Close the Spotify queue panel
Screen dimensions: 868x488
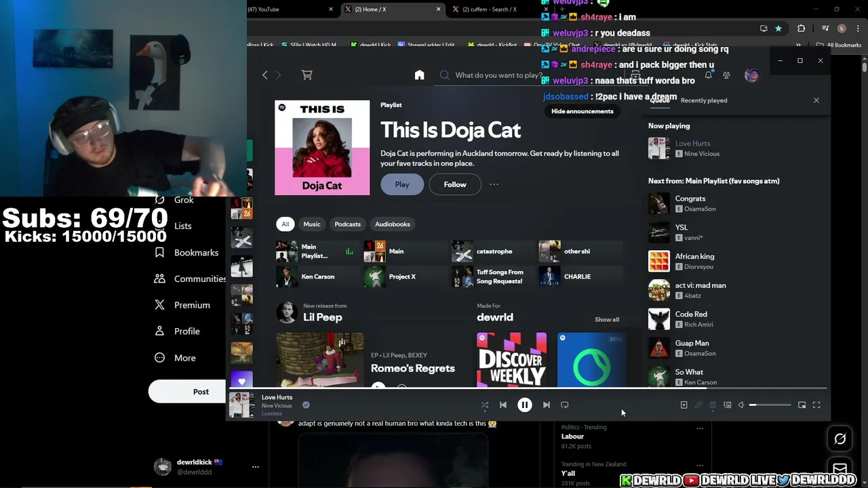click(816, 100)
